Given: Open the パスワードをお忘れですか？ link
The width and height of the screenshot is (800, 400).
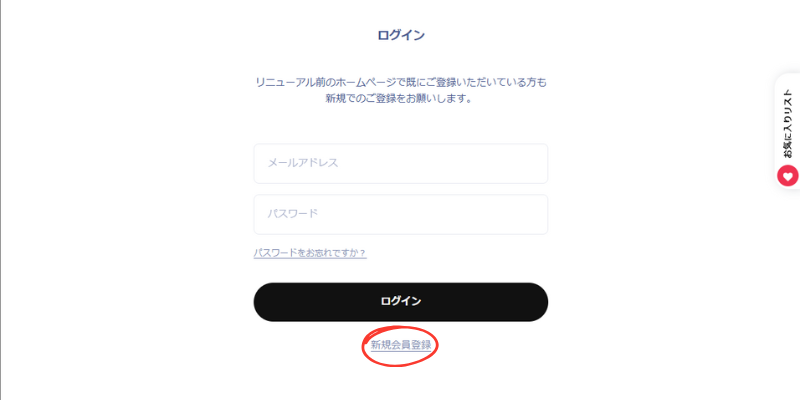Looking at the screenshot, I should (x=310, y=253).
